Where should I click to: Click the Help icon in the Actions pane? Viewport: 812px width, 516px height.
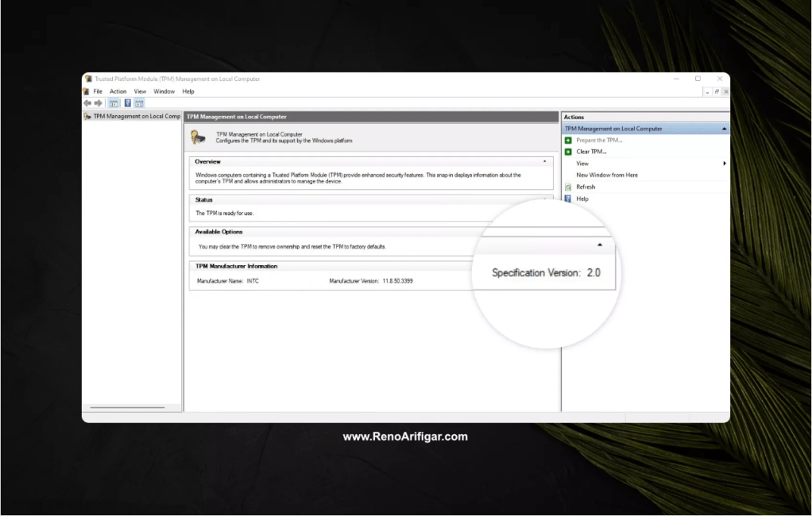567,198
